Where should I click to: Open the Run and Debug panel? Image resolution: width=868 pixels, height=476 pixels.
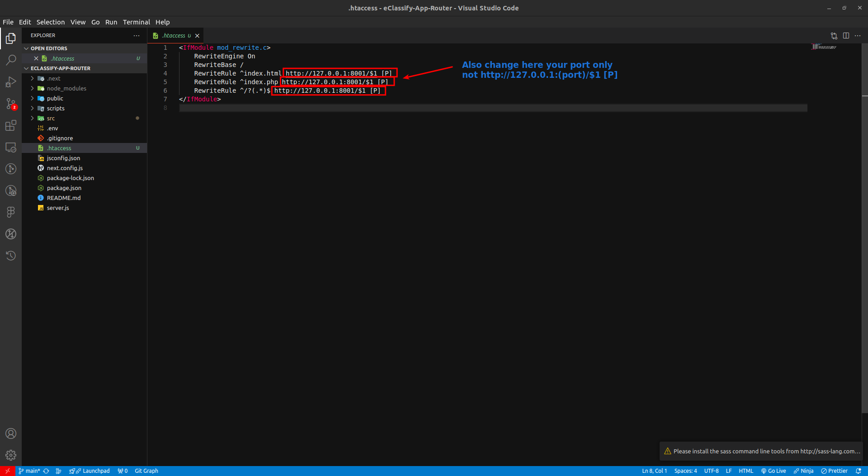[10, 81]
